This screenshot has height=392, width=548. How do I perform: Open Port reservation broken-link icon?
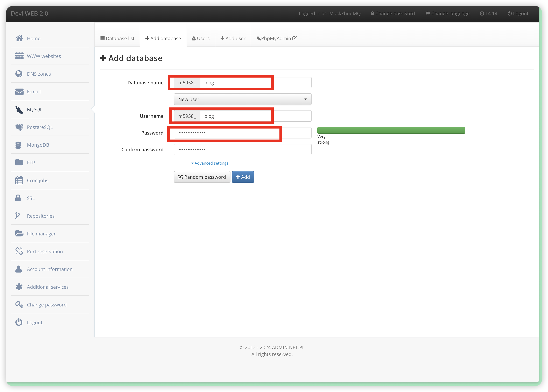tap(19, 251)
